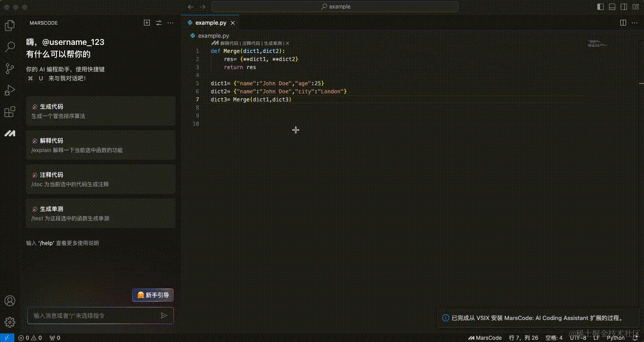The height and width of the screenshot is (342, 644).
Task: Select the example.py editor tab
Action: [210, 23]
